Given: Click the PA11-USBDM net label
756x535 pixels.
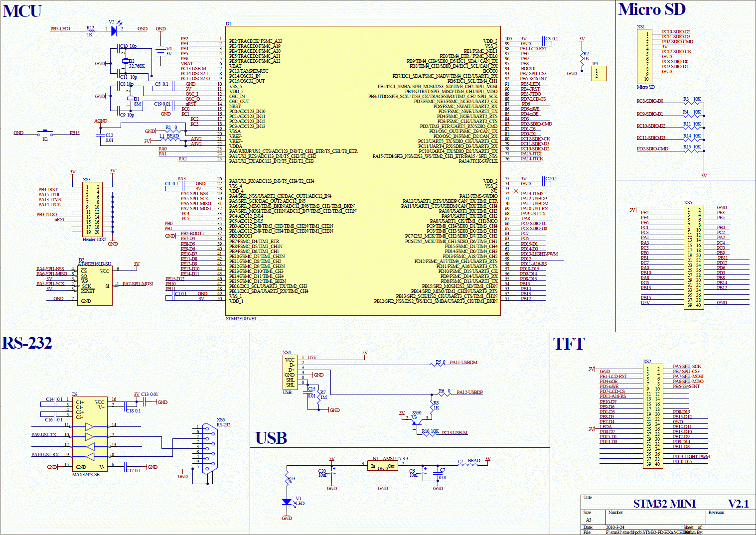Looking at the screenshot, I should coord(463,363).
